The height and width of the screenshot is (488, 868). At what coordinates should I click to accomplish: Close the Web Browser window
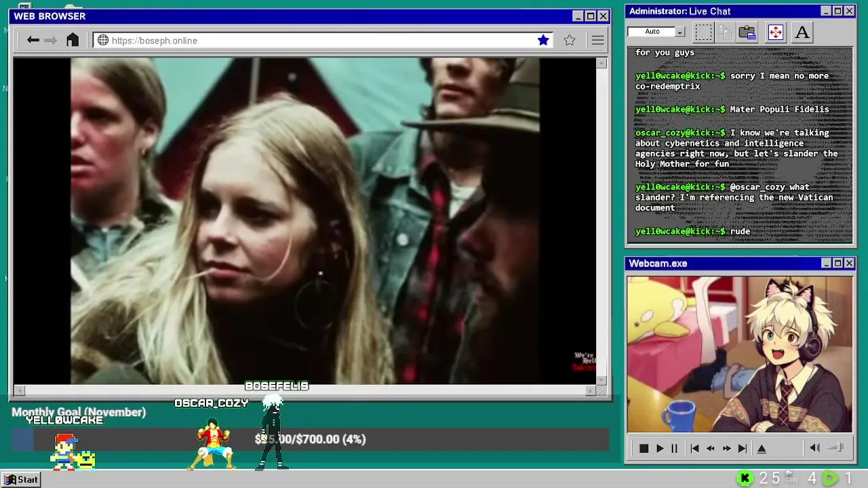(603, 16)
